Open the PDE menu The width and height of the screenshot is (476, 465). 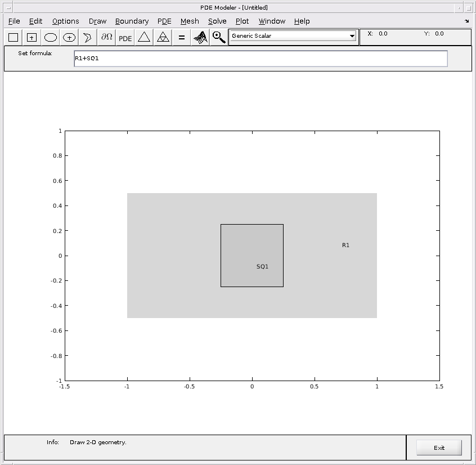point(164,21)
